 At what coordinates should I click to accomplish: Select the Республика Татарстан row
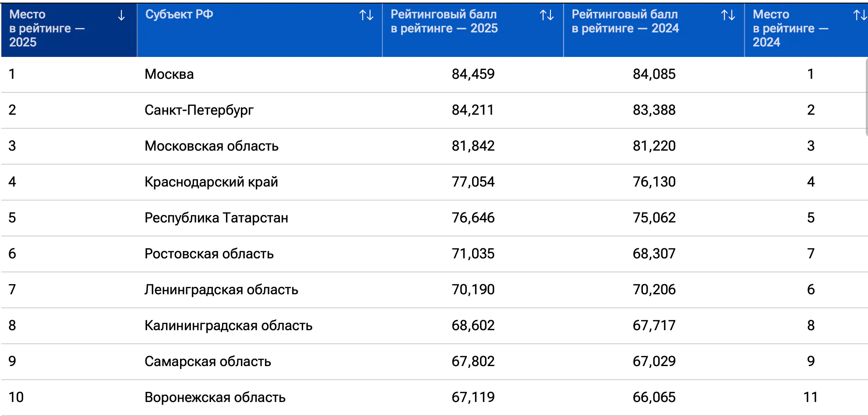point(434,218)
